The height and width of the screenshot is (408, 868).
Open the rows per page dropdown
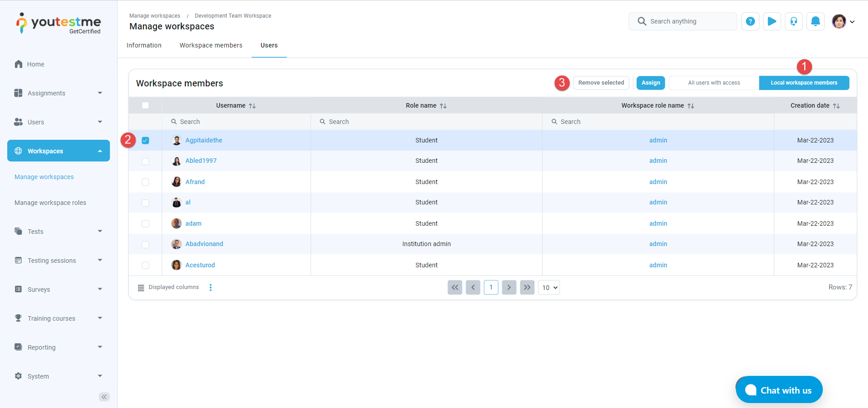[x=549, y=287]
